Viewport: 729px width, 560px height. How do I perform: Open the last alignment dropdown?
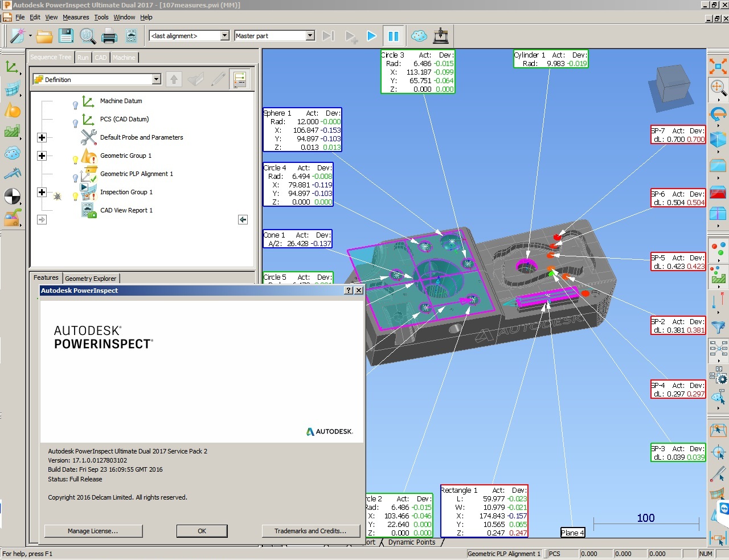(224, 35)
